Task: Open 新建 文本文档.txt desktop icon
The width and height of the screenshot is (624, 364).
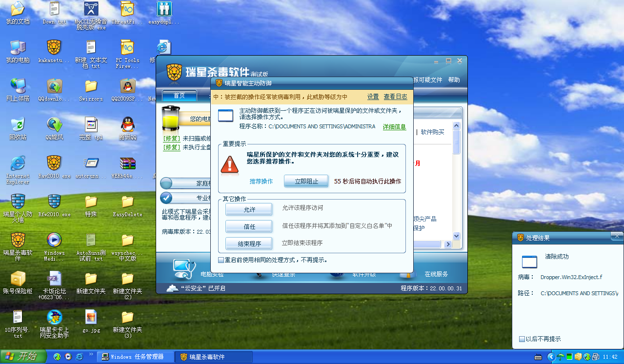Action: 91,54
